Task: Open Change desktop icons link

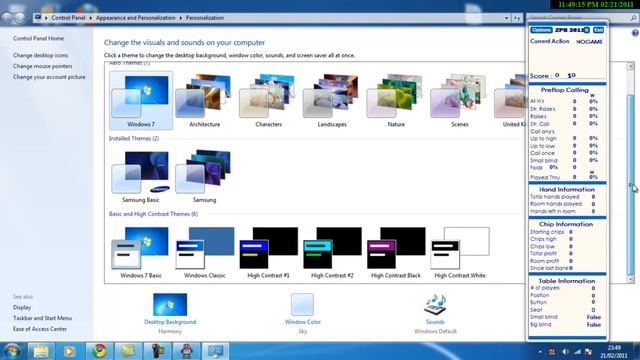Action: [x=40, y=55]
